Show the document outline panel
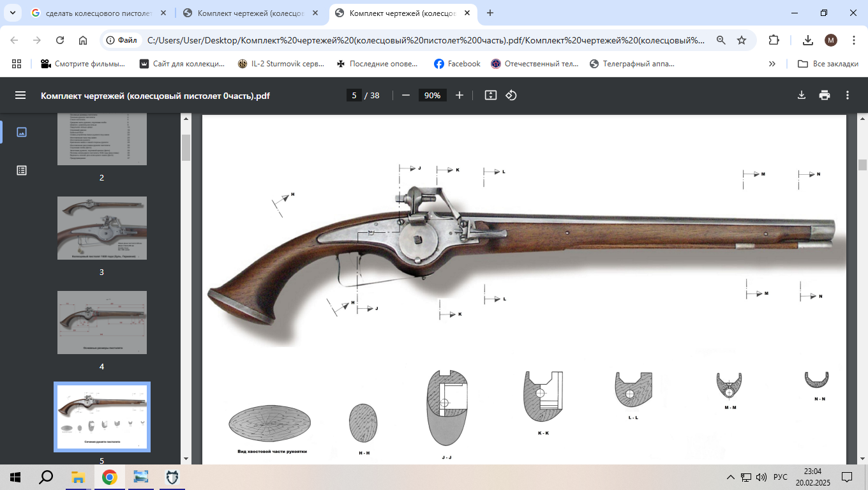Screen dimensions: 868x490 22,170
